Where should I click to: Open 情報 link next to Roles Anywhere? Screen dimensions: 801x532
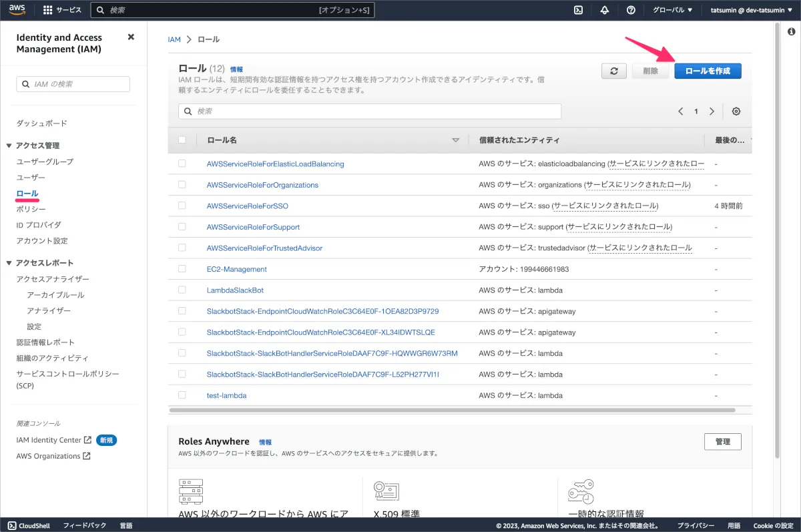click(x=265, y=442)
